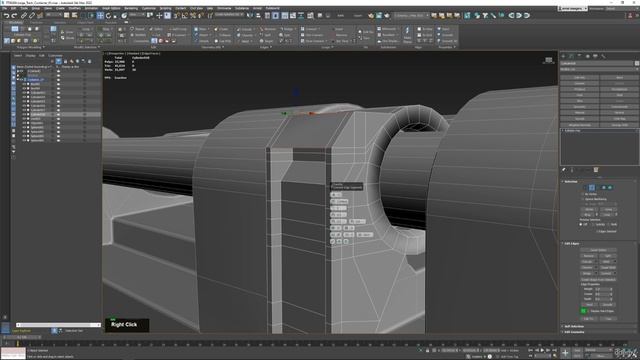The height and width of the screenshot is (360, 640).
Task: Switch to the Freeform ribbon tab
Action: point(37,23)
